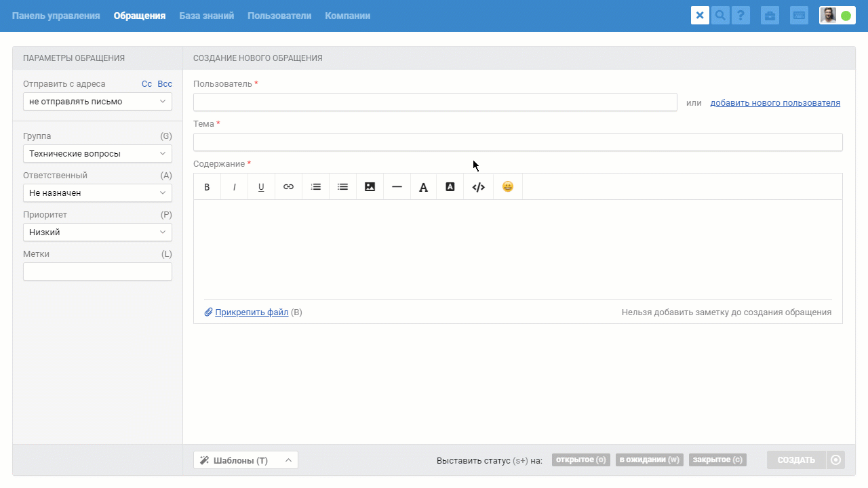The height and width of the screenshot is (488, 868).
Task: Set status to 'в ожидании (w)'
Action: (650, 460)
